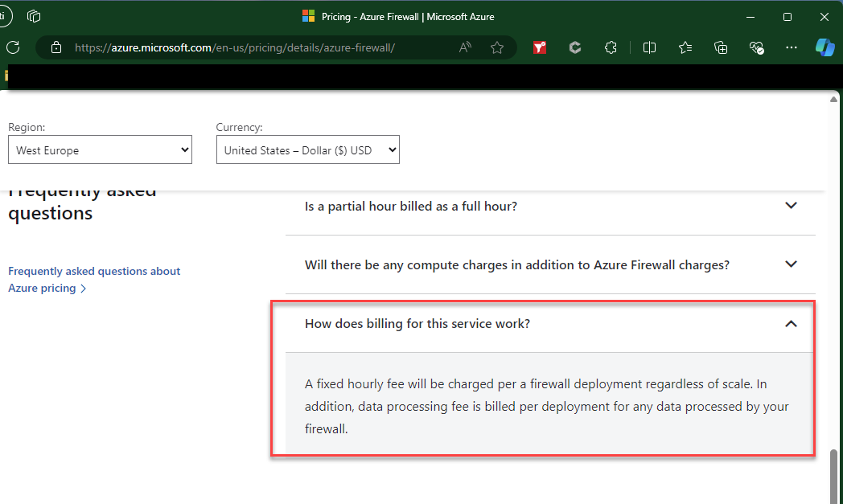
Task: Open the Copilot sidebar icon
Action: (x=824, y=47)
